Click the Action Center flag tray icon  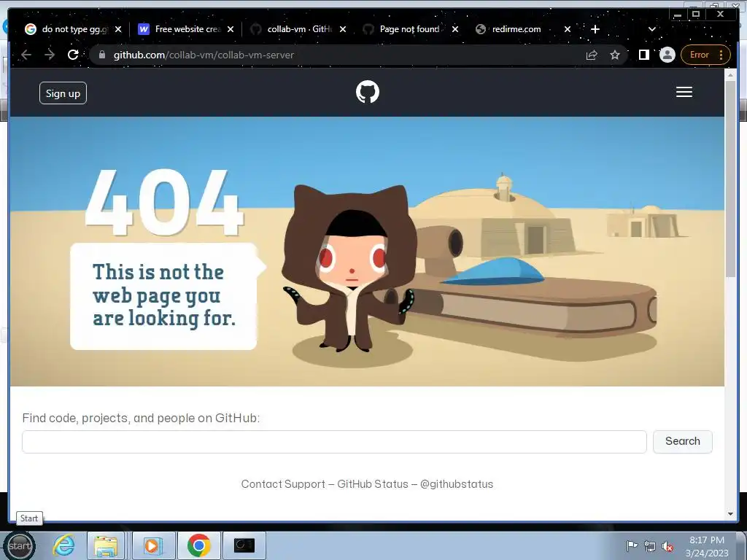click(x=632, y=546)
